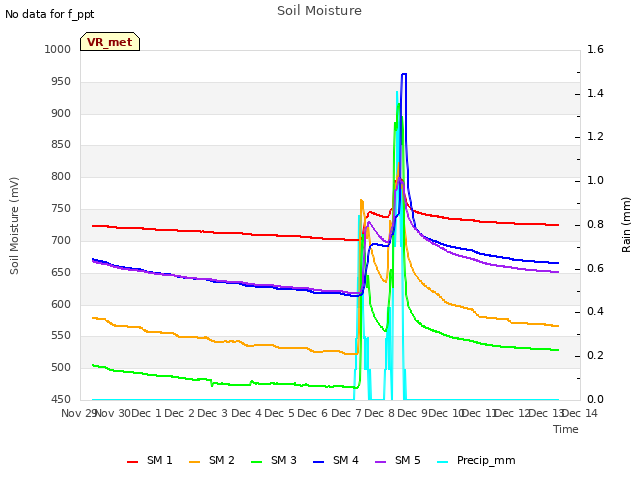Click the Rain (mm) axis label
640x480 pixels.
click(x=626, y=225)
